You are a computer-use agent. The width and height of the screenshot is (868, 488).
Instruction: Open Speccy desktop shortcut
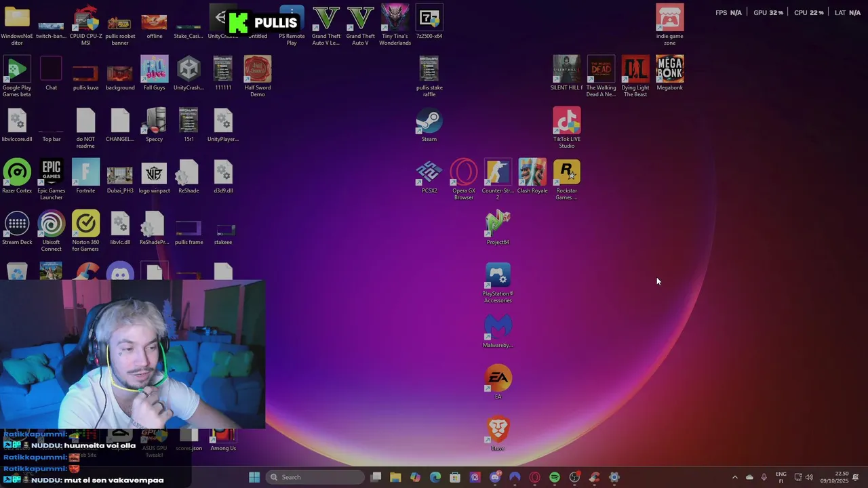click(154, 125)
